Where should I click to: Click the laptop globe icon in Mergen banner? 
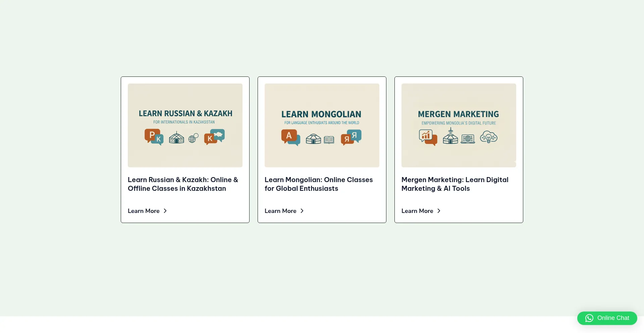tap(468, 138)
